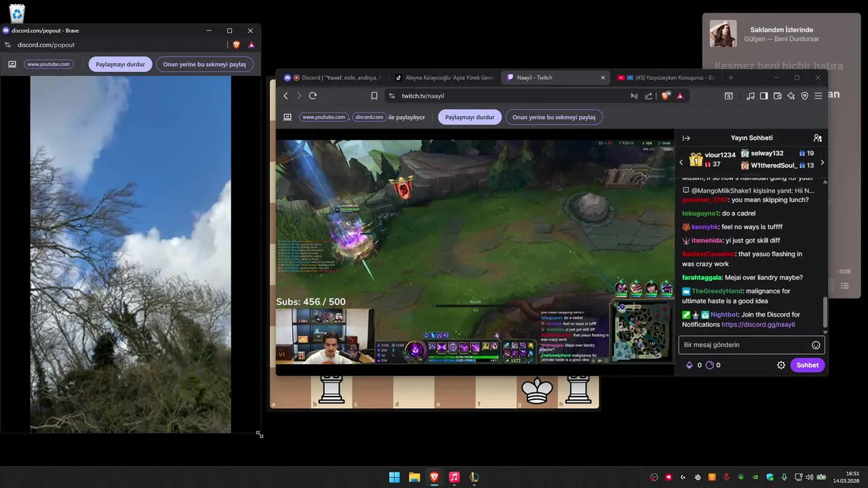Viewport: 868px width, 488px height.
Task: Click Brave Rewards triangle in Discord popout window
Action: click(x=251, y=45)
